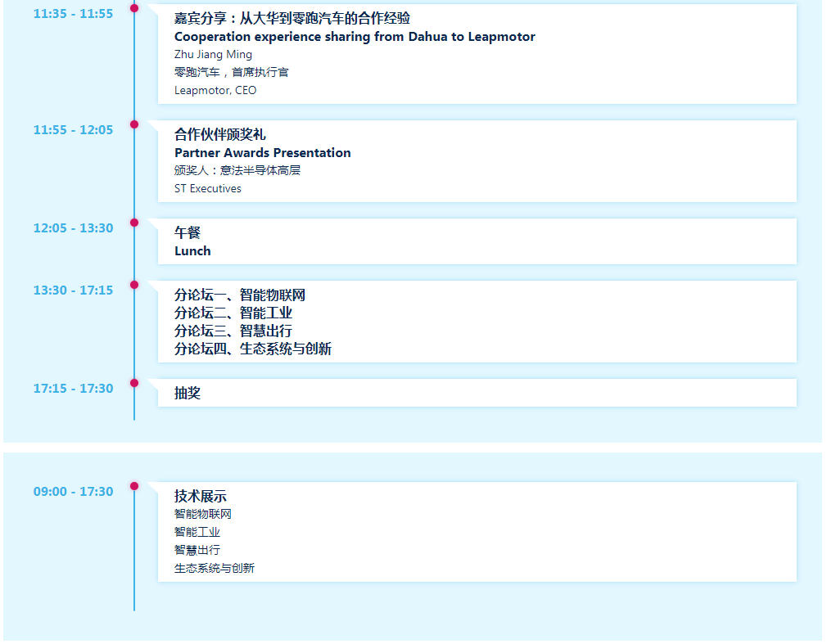This screenshot has width=827, height=644.
Task: Click 'Partner Awards Presentation' heading
Action: point(263,152)
